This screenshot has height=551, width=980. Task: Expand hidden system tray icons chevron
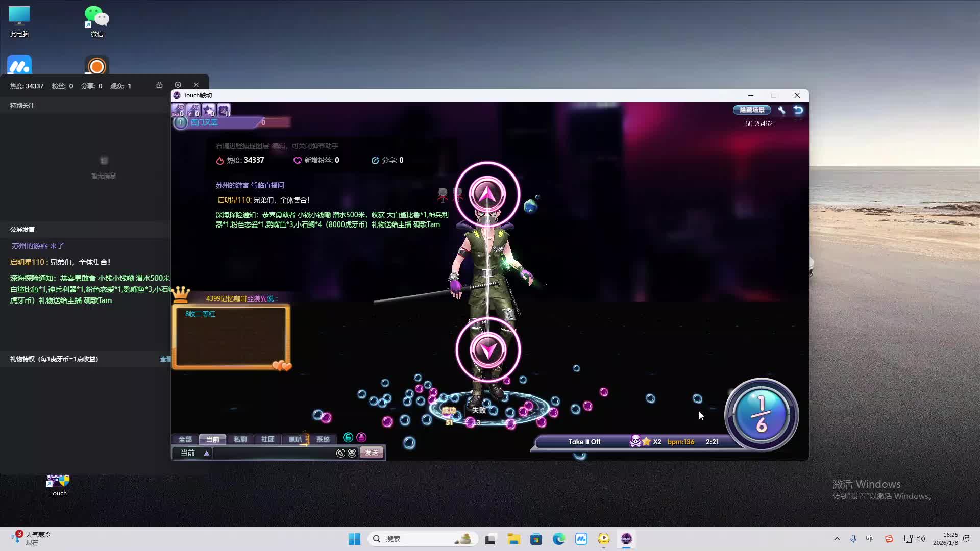(837, 539)
